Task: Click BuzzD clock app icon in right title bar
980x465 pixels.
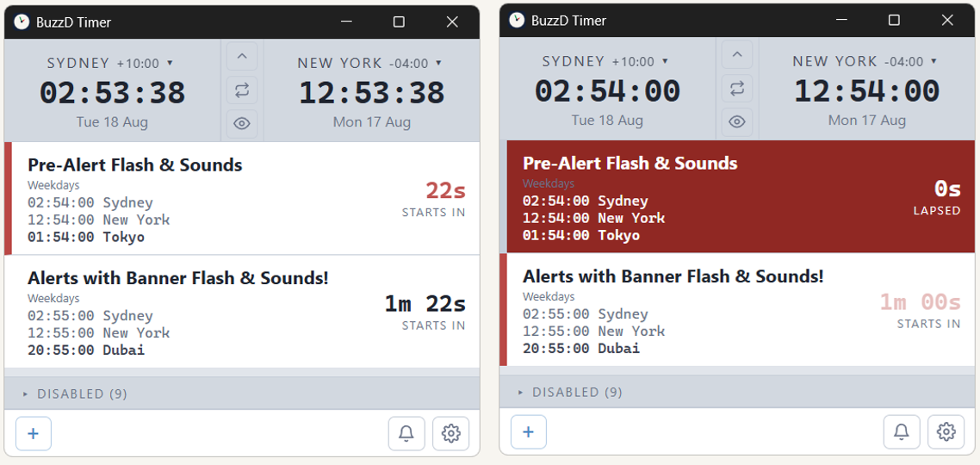Action: 517,20
